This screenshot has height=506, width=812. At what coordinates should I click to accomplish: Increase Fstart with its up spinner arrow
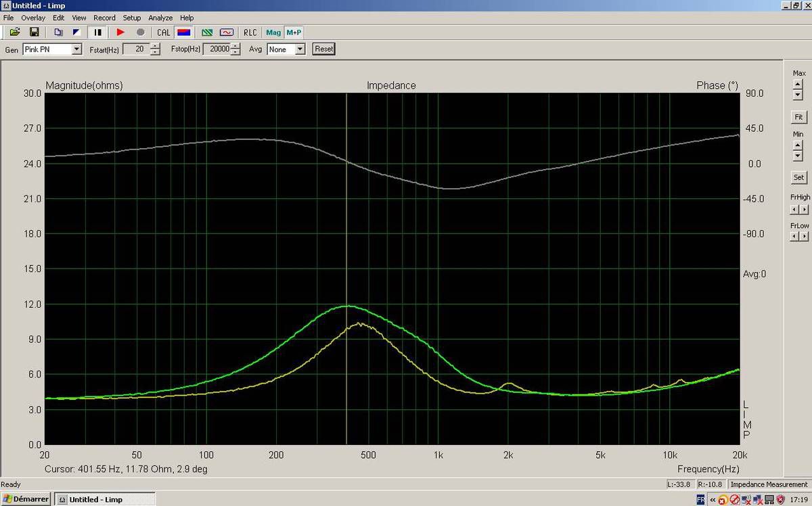point(156,46)
